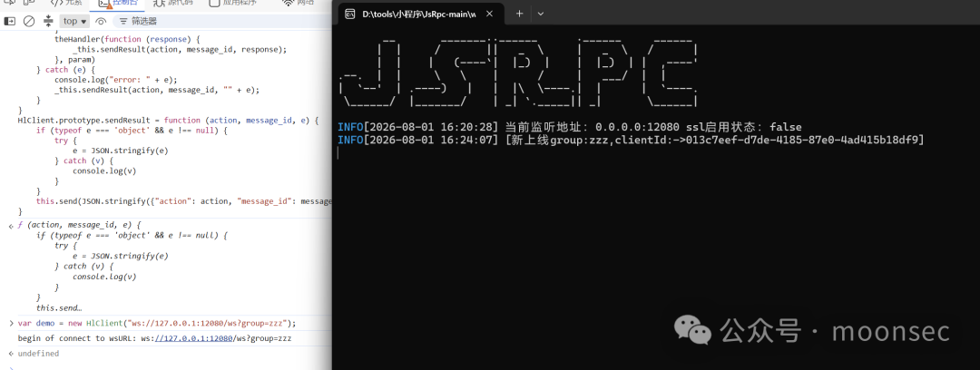Switch to the 源代码 sources tab
The image size is (980, 370).
[x=173, y=3]
